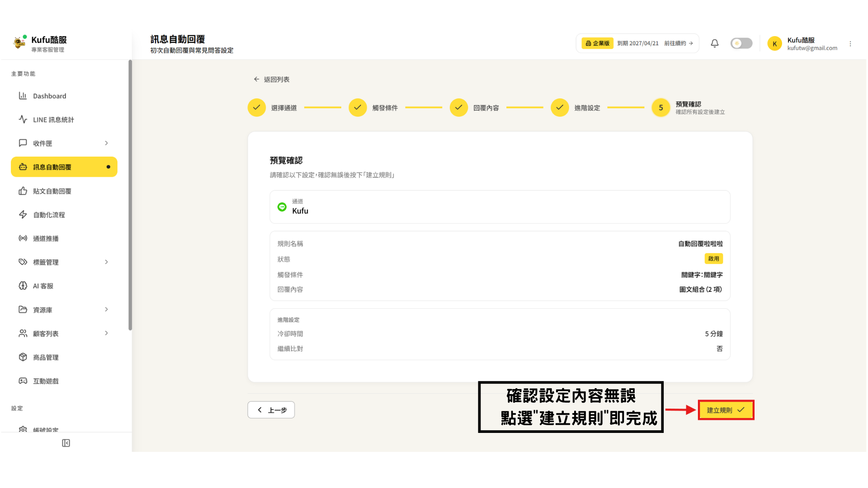Click the green LINE channel icon

[x=282, y=207]
